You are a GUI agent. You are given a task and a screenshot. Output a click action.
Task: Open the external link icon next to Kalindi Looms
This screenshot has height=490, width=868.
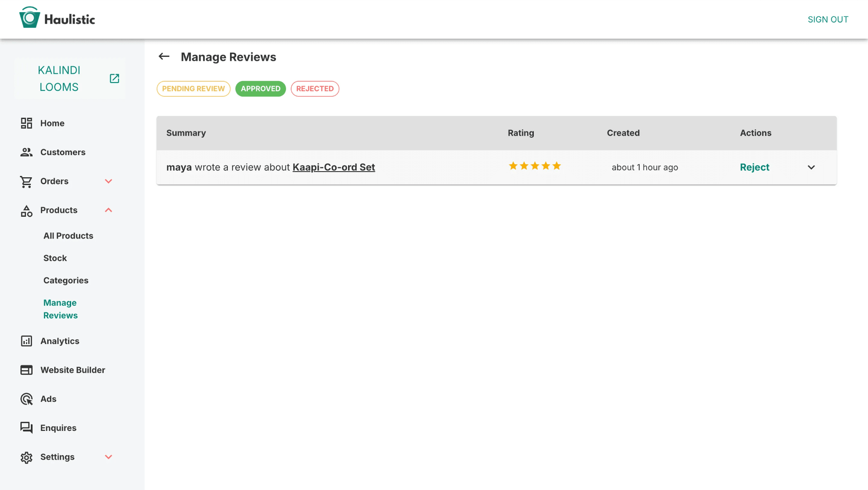[114, 79]
